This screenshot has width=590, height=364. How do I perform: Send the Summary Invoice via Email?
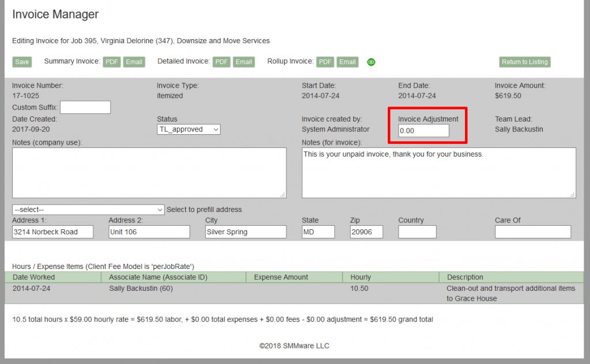134,62
